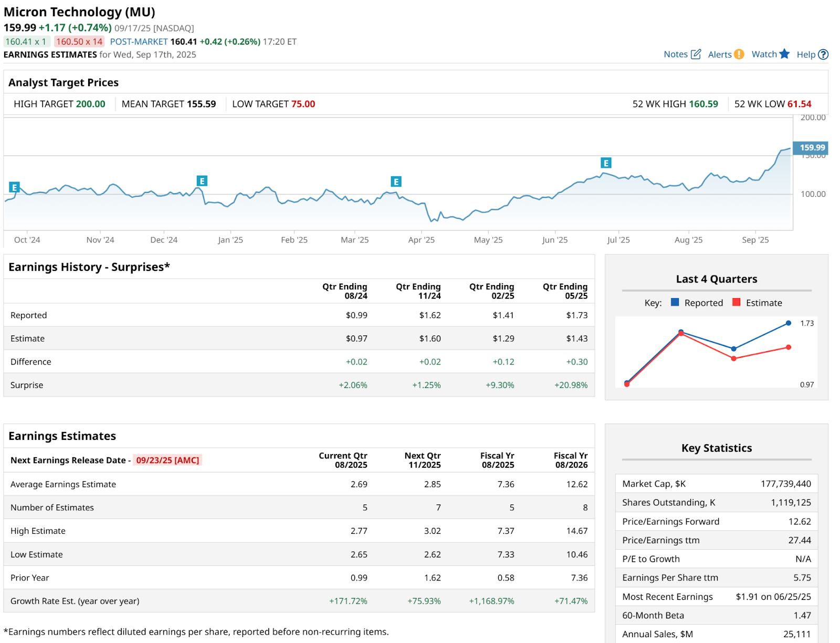Select the Annual Sales 25,111 value
Screen dimensions: 840x643
[x=797, y=634]
